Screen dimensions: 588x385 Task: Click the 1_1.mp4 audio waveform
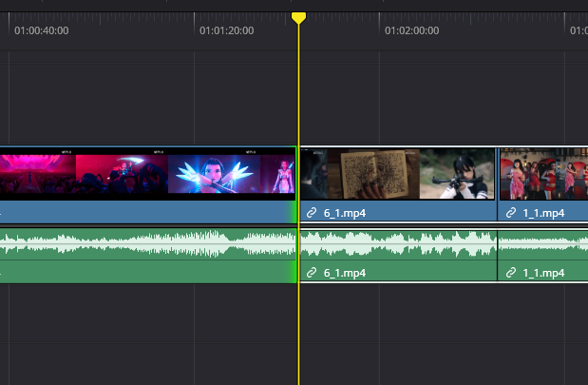543,244
